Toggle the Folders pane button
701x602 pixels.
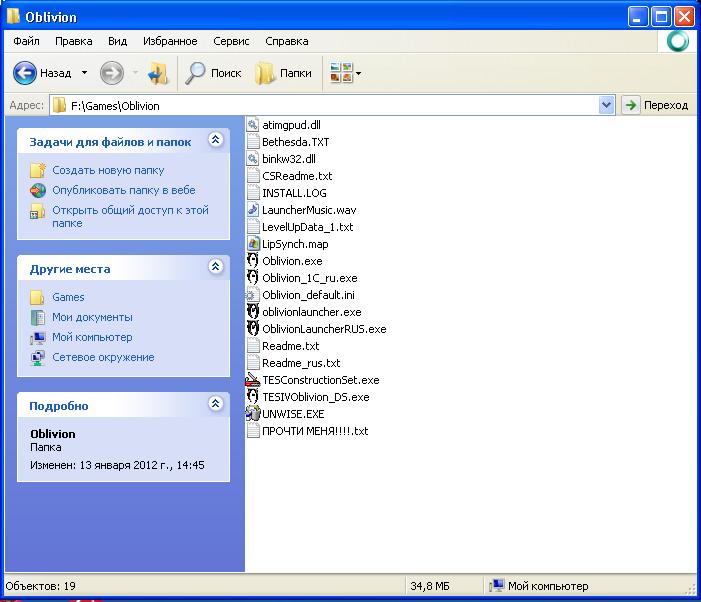283,73
